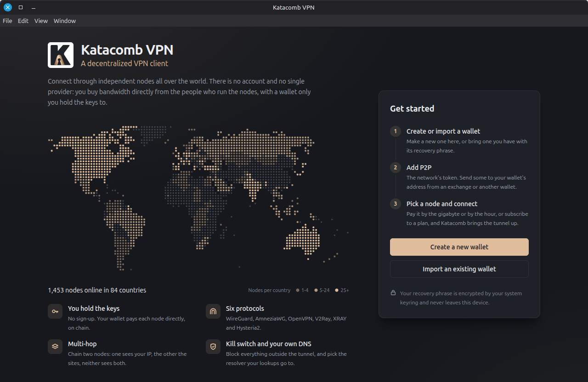The width and height of the screenshot is (588, 382).
Task: Open the Window menu
Action: (65, 21)
